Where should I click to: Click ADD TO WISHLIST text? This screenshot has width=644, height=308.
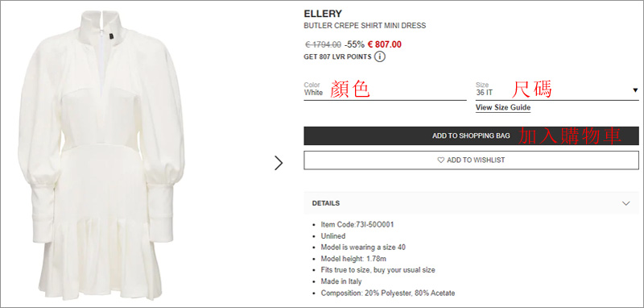coord(476,160)
